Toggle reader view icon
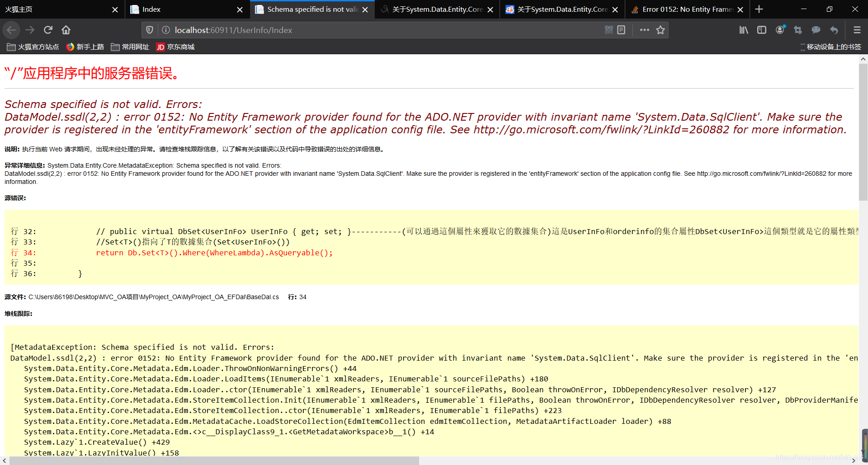Image resolution: width=868 pixels, height=465 pixels. (x=621, y=30)
